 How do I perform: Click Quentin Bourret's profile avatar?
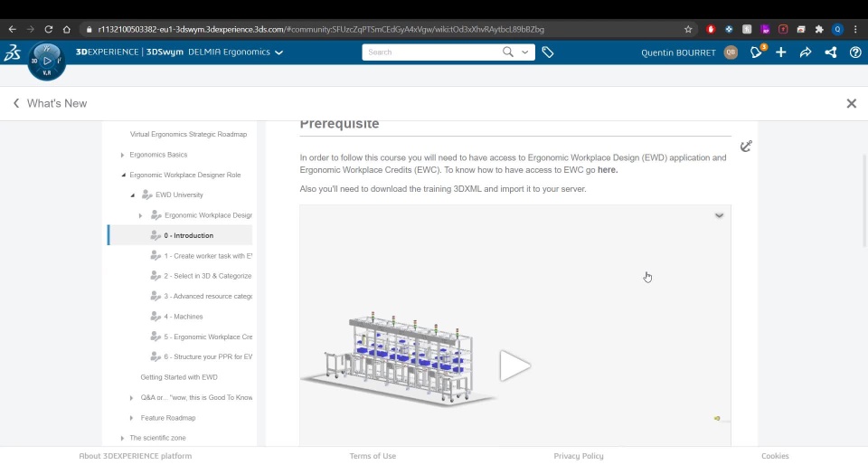(731, 52)
